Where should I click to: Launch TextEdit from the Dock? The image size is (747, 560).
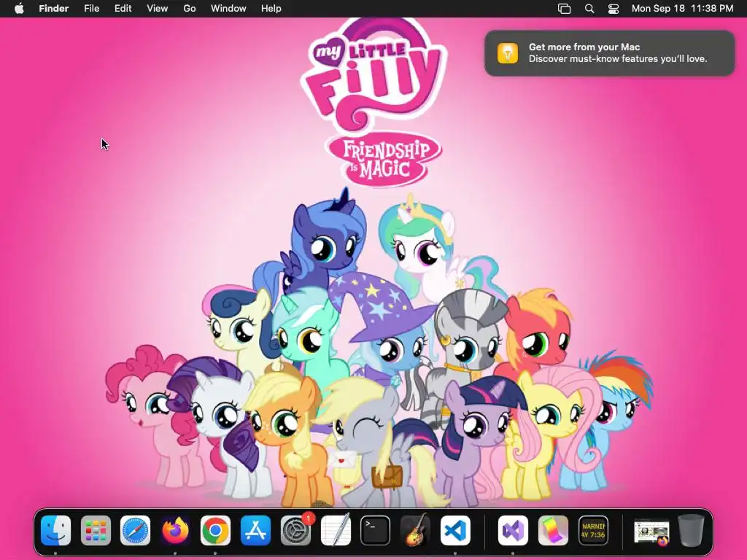tap(336, 531)
